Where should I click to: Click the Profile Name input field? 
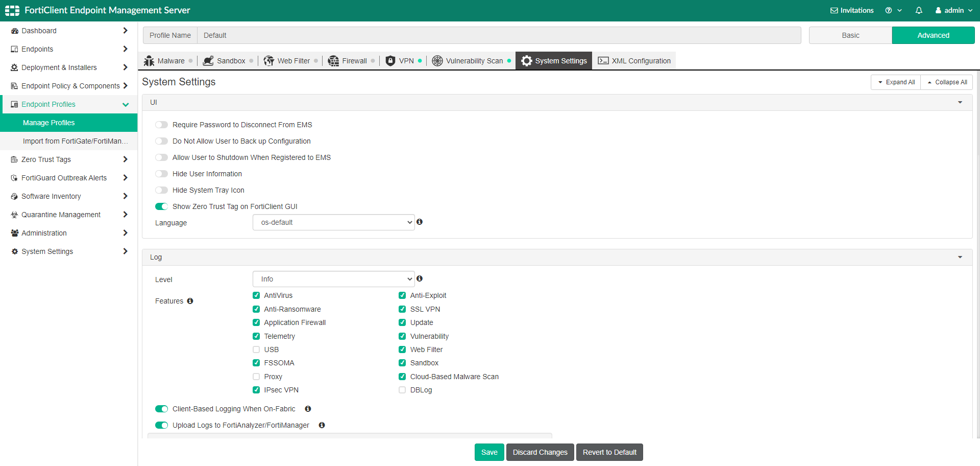coord(499,35)
